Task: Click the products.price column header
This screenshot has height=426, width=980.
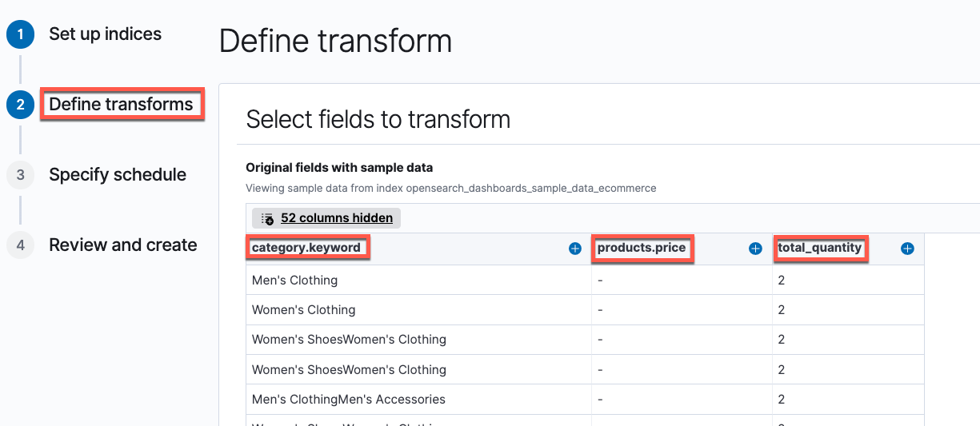Action: pos(642,248)
